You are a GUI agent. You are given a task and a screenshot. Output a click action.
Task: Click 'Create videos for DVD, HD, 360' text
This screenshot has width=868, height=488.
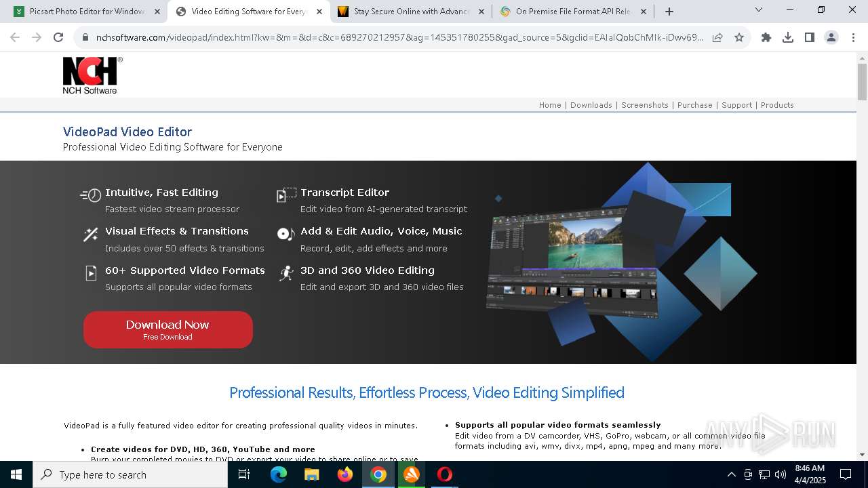[203, 449]
